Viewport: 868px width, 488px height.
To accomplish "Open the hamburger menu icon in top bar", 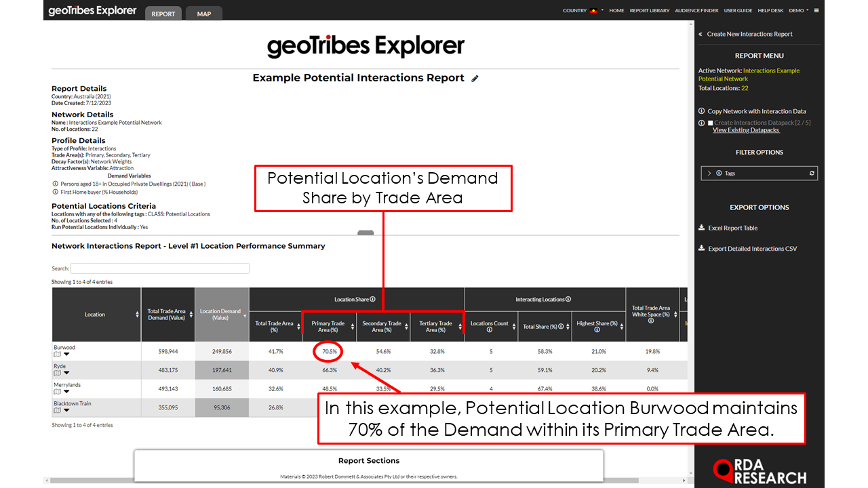I will point(816,11).
